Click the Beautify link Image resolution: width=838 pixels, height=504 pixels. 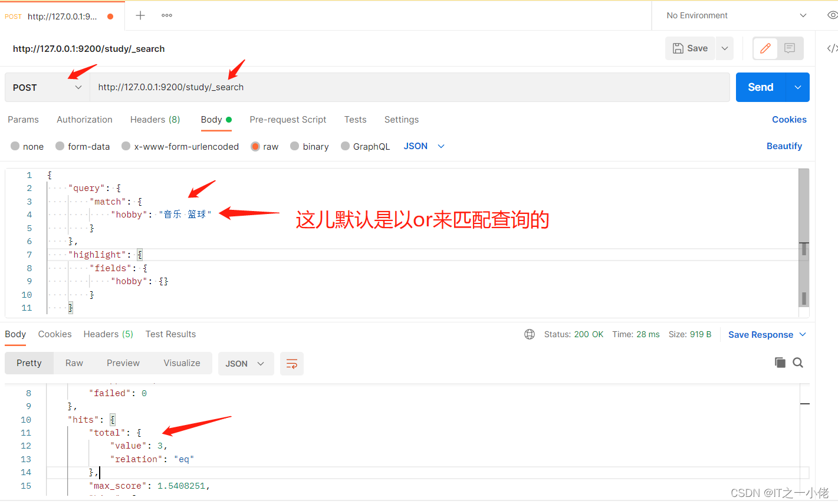click(784, 146)
